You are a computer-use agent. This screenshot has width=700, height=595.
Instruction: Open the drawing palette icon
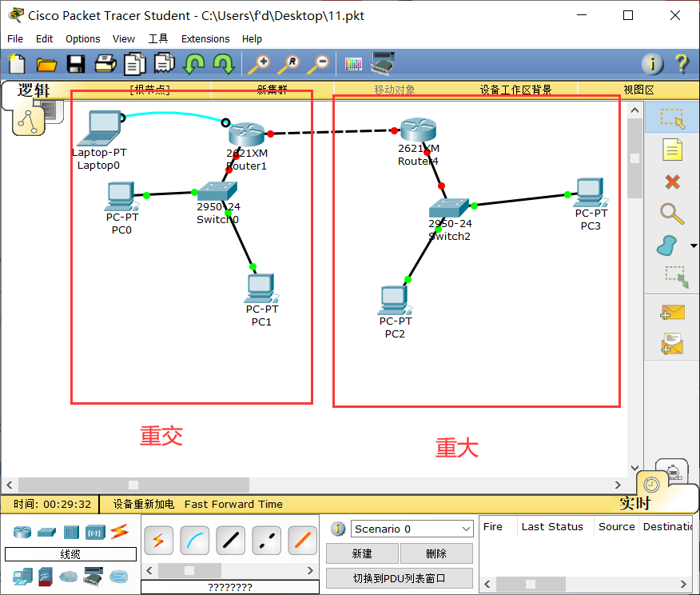(x=353, y=64)
